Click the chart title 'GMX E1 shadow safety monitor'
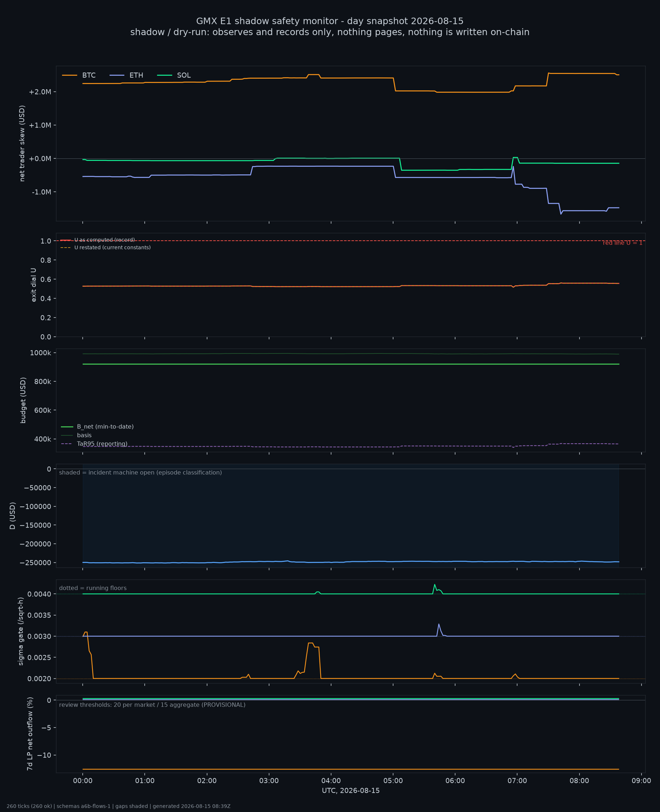The height and width of the screenshot is (812, 660). pyautogui.click(x=330, y=21)
